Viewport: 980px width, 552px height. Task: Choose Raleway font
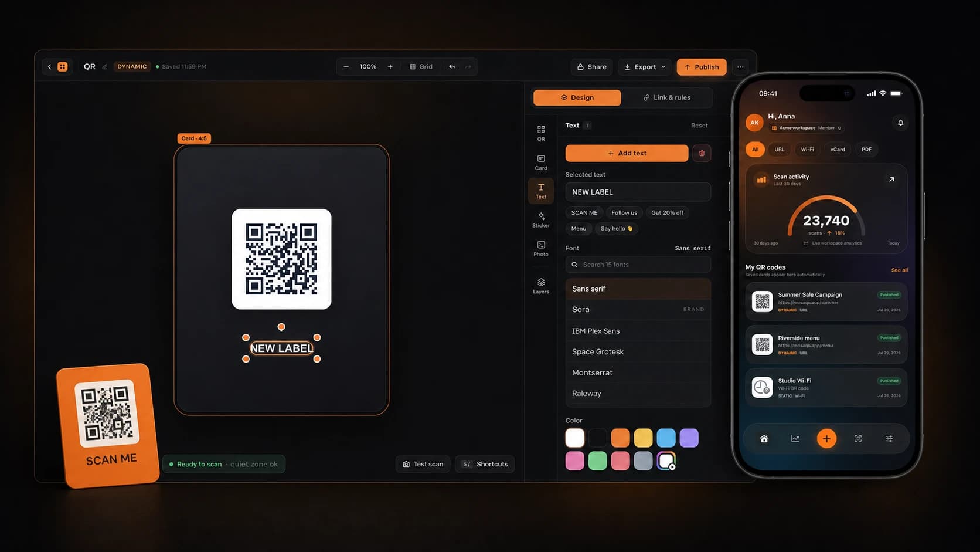point(638,394)
